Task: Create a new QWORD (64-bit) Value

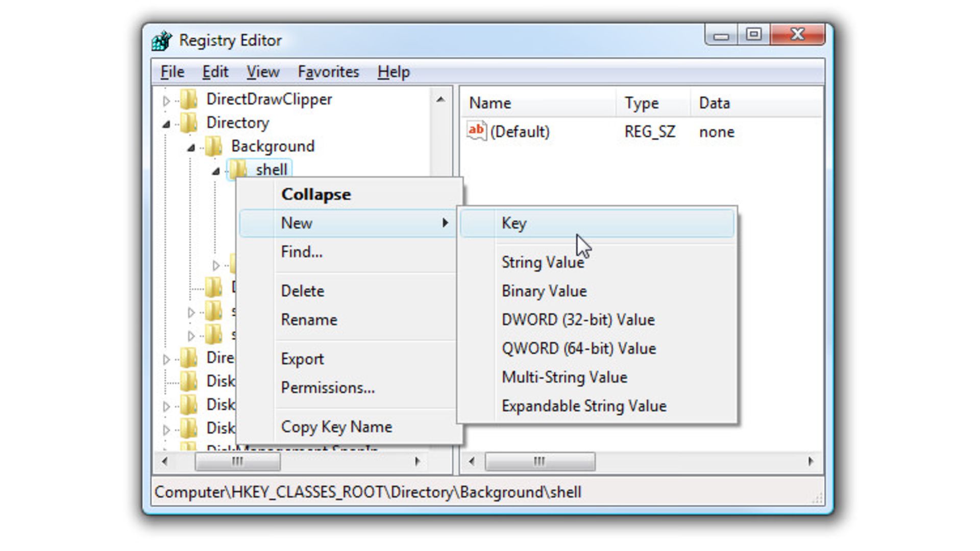Action: point(597,348)
